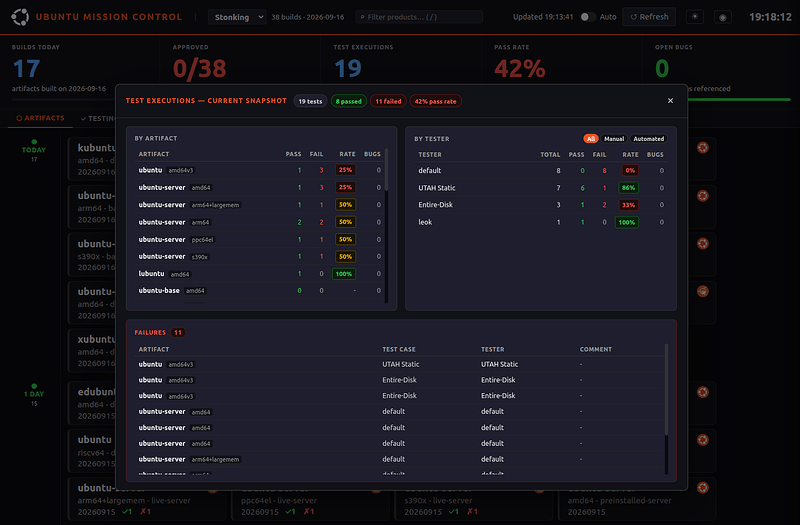The height and width of the screenshot is (525, 800).
Task: Select the All tester filter
Action: point(591,139)
